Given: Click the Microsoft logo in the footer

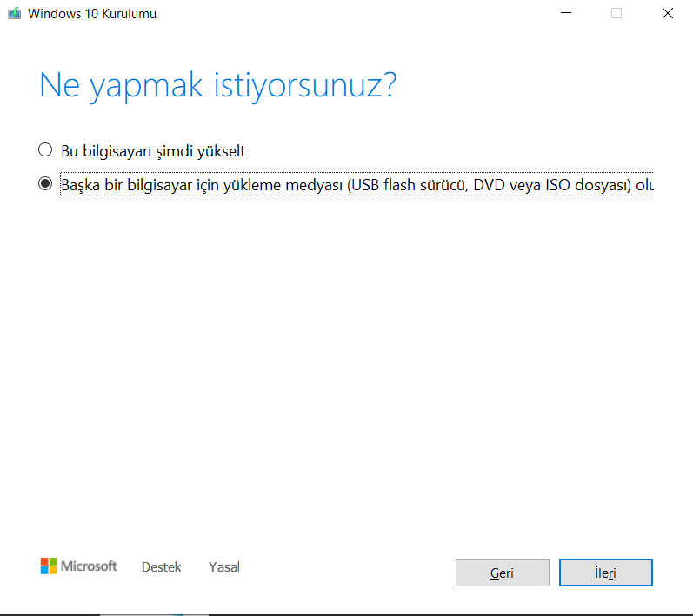Looking at the screenshot, I should click(78, 566).
